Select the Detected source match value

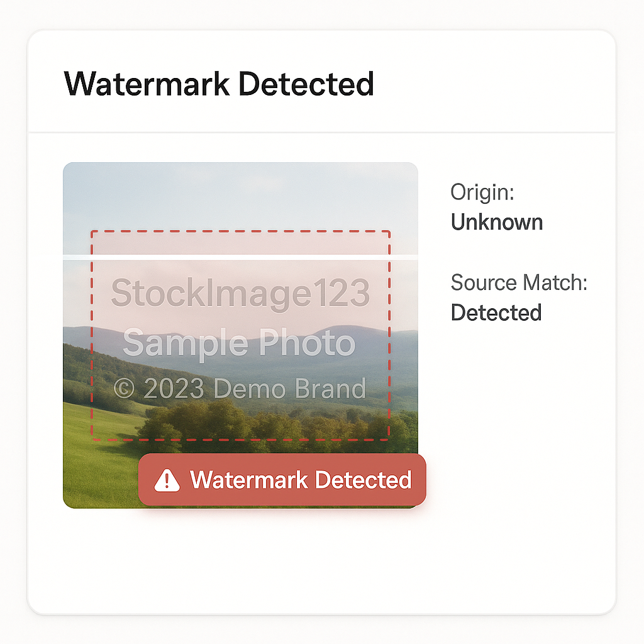[x=496, y=313]
